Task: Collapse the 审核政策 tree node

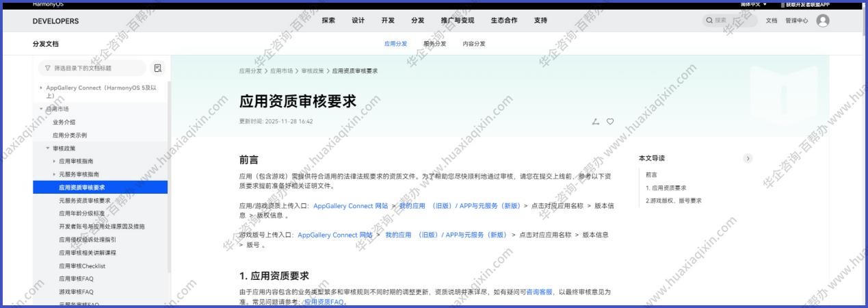Action: click(x=48, y=148)
